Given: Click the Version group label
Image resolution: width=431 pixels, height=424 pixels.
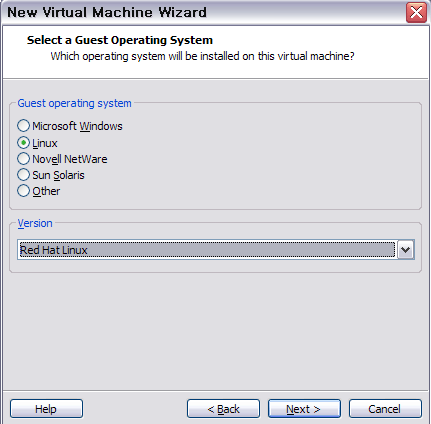Looking at the screenshot, I should (x=35, y=223).
